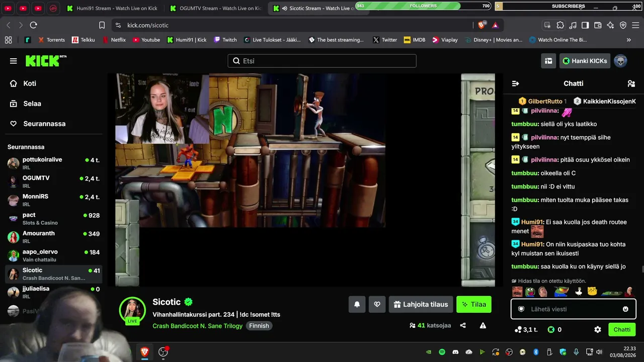Image resolution: width=644 pixels, height=362 pixels.
Task: Open the Koti home page
Action: [x=30, y=83]
